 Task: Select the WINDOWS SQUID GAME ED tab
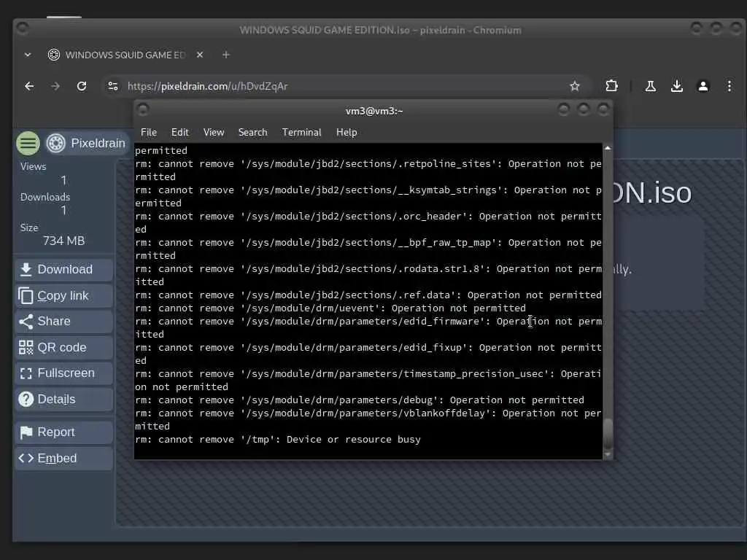coord(125,55)
